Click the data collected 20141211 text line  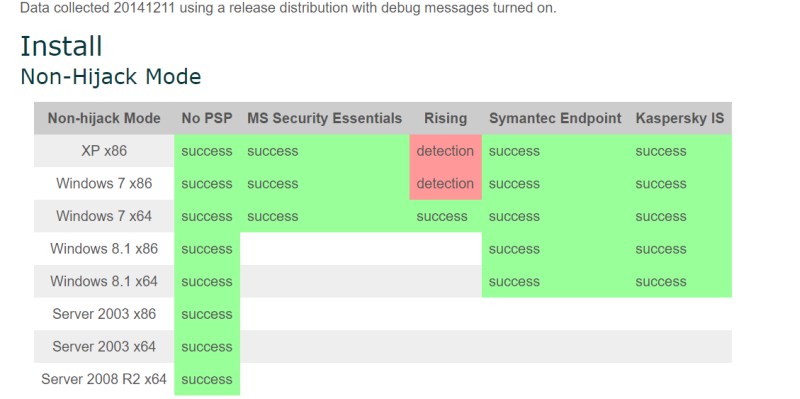coord(288,8)
